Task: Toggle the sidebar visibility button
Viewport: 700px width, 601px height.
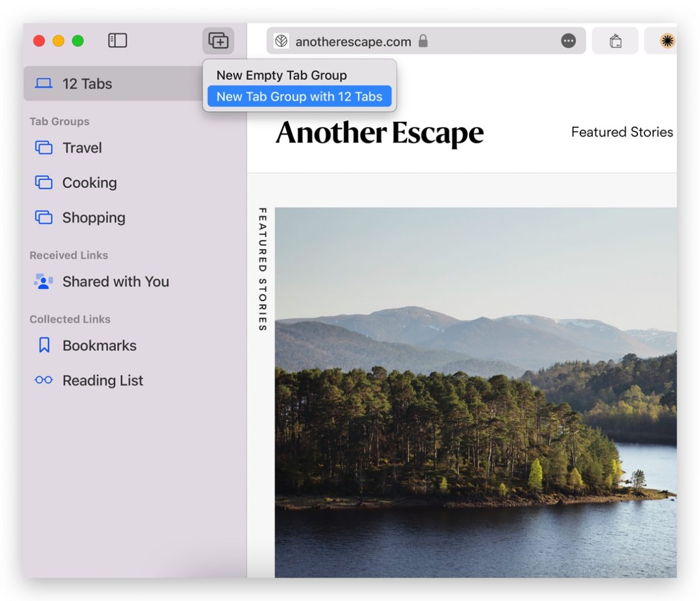Action: pos(117,40)
